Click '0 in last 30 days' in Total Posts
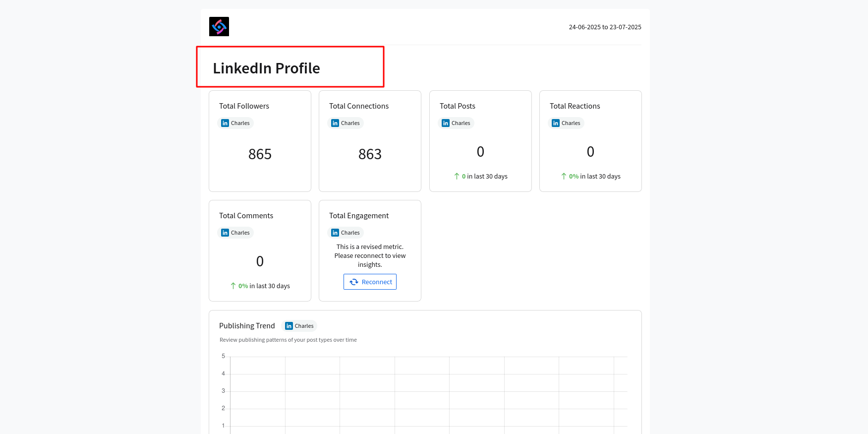This screenshot has width=868, height=434. click(x=485, y=176)
